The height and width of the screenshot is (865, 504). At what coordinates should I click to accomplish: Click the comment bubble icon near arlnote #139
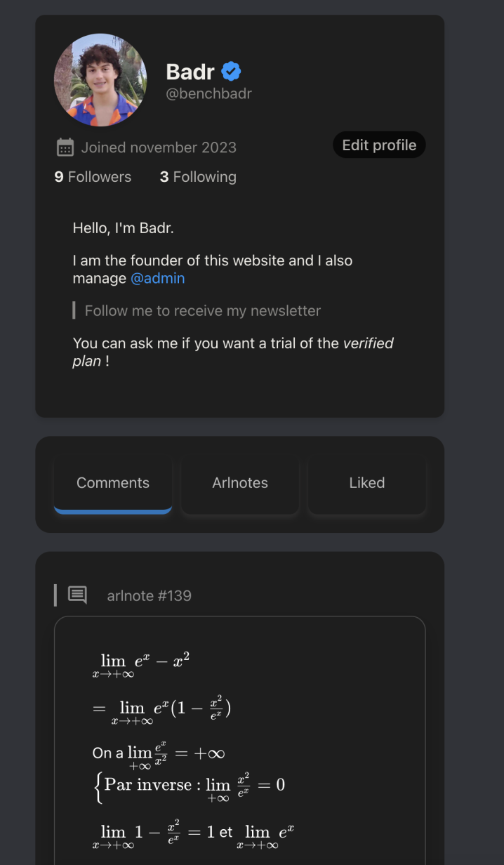coord(77,595)
